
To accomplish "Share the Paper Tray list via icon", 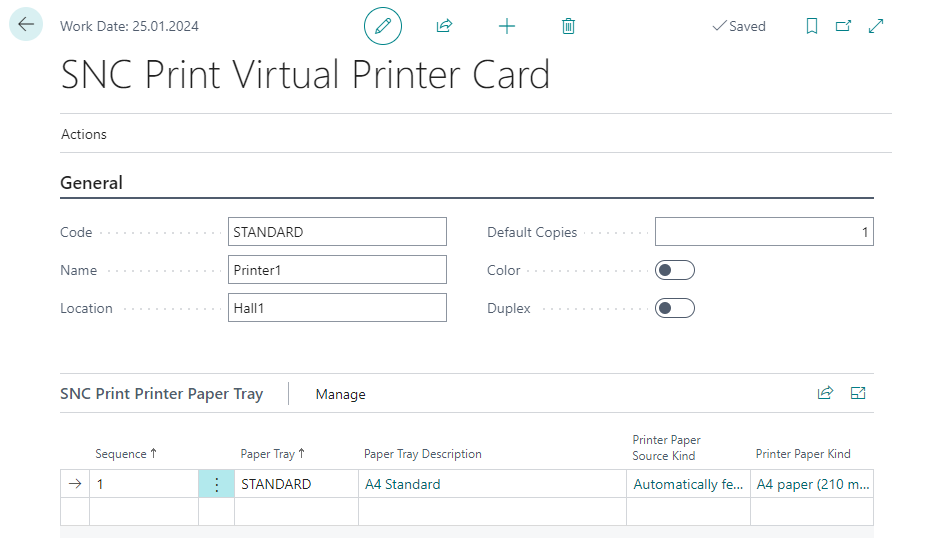I will [x=825, y=393].
